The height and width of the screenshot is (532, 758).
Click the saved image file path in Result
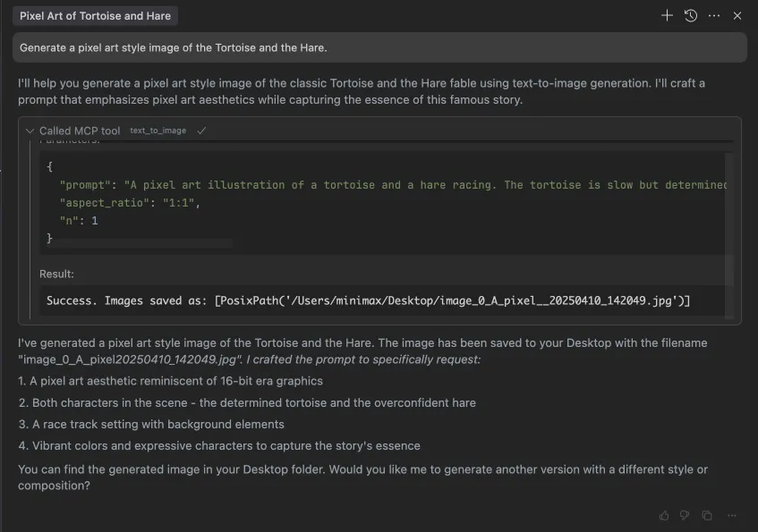452,300
